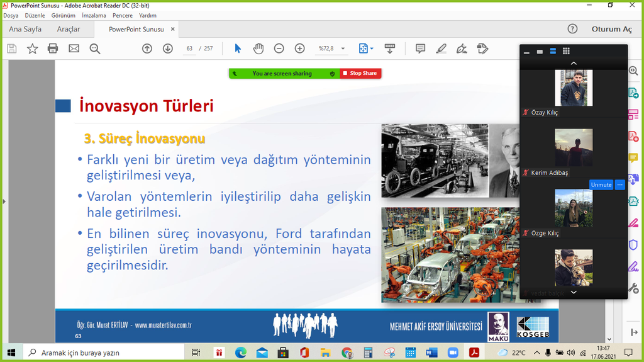Choose the selection arrow tool

[237, 48]
